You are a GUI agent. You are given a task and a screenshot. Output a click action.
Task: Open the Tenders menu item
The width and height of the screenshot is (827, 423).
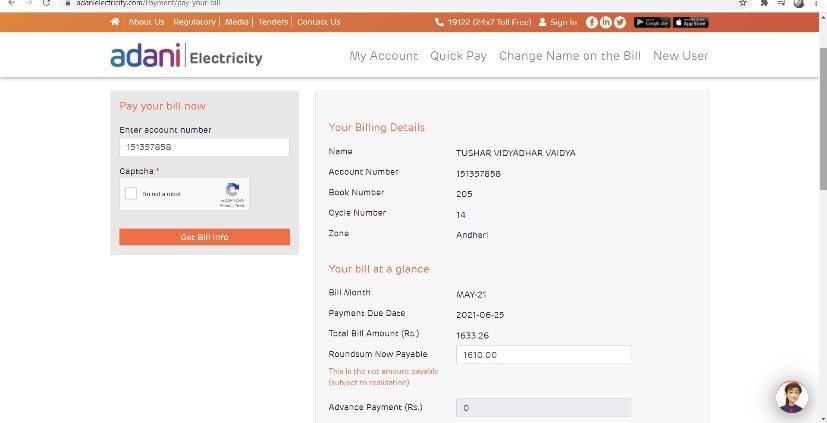coord(273,22)
